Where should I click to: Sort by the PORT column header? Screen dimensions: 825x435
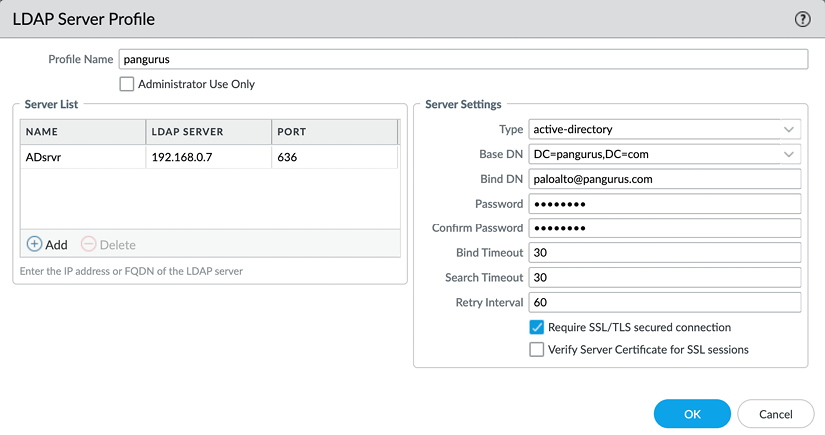(x=335, y=131)
